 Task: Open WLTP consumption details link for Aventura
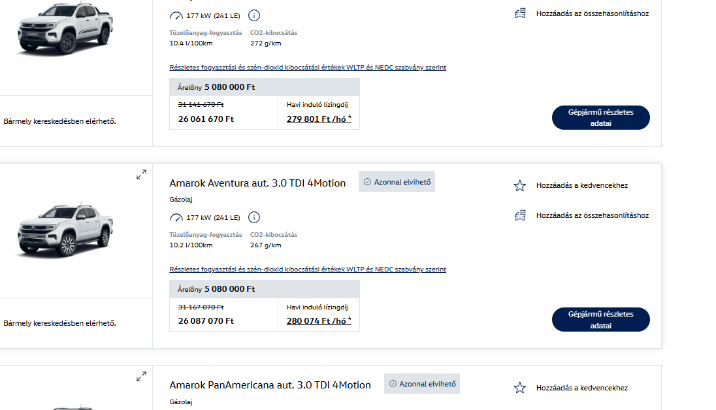[308, 269]
